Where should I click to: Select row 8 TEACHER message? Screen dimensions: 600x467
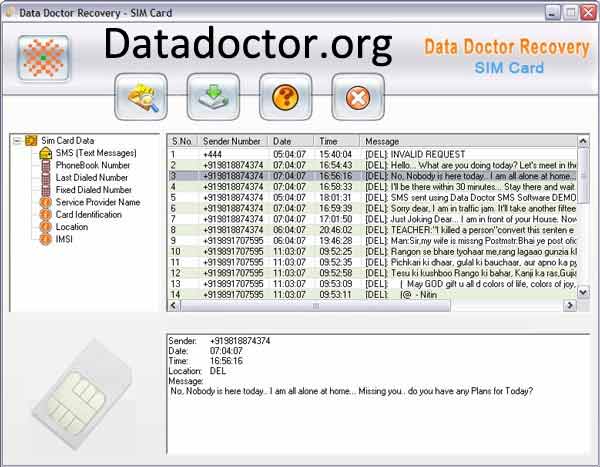tap(372, 230)
